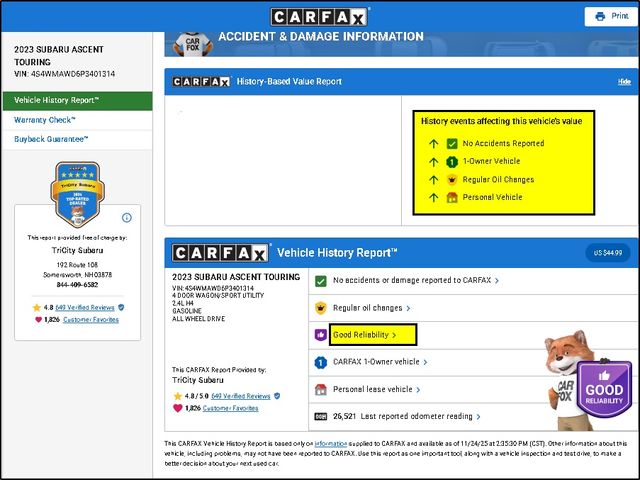Click the info icon in dealer card
Screen dimensions: 640x480
coord(127,217)
